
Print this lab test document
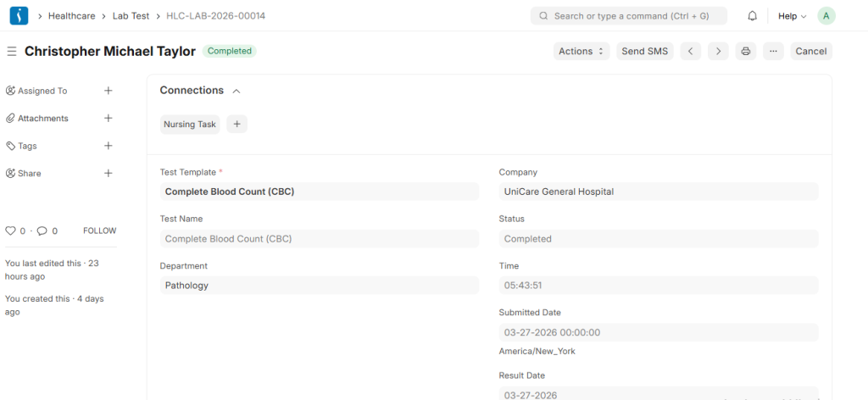[x=746, y=52]
